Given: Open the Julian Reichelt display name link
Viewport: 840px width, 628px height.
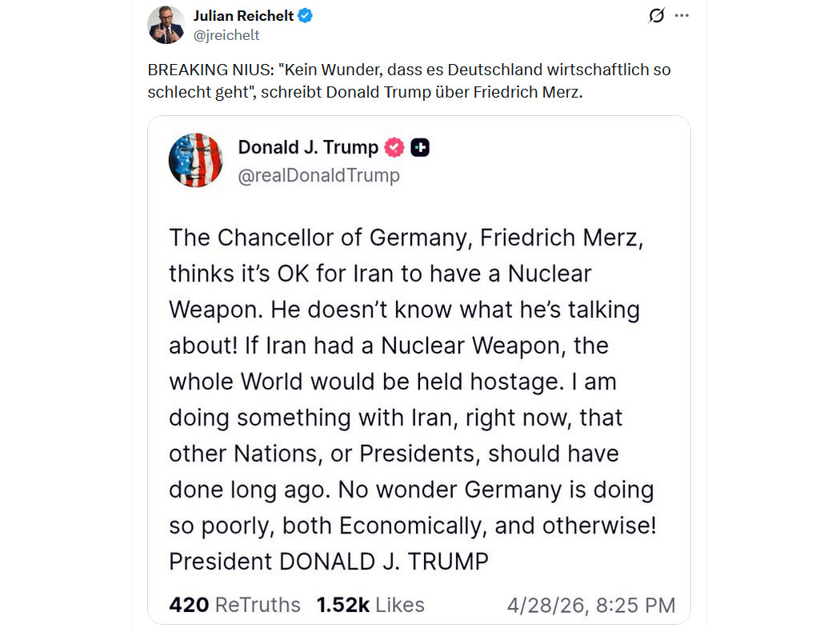Looking at the screenshot, I should click(x=243, y=16).
